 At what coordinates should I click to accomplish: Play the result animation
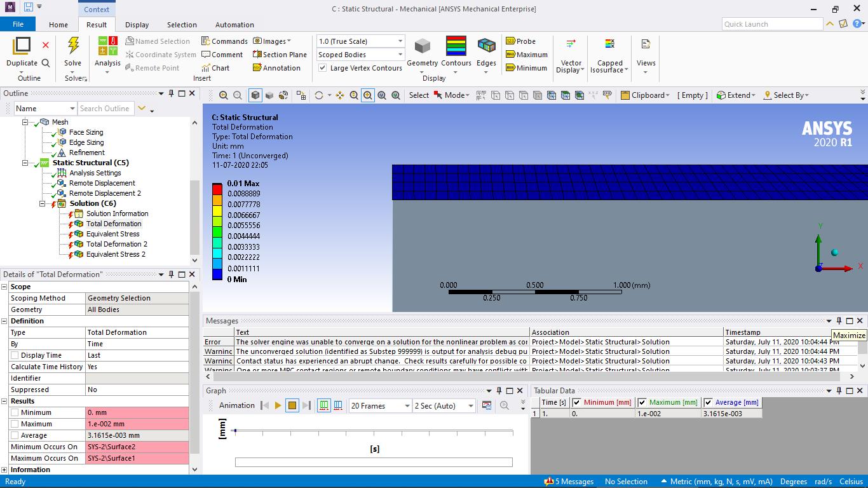pos(278,405)
